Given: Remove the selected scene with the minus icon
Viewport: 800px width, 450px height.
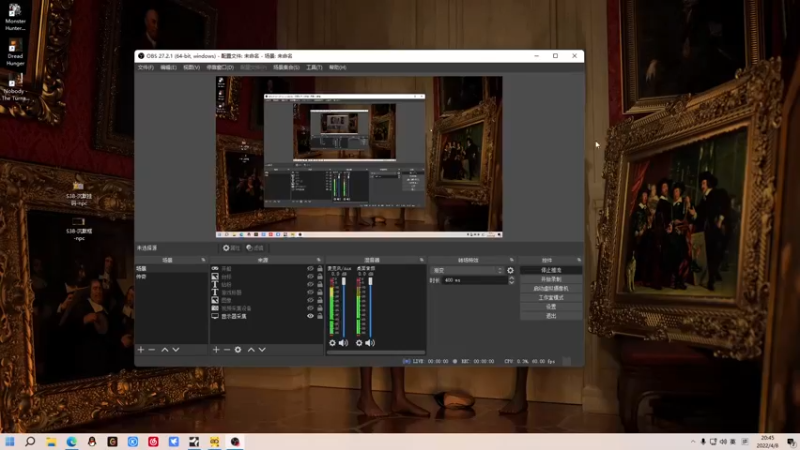Looking at the screenshot, I should pos(152,349).
